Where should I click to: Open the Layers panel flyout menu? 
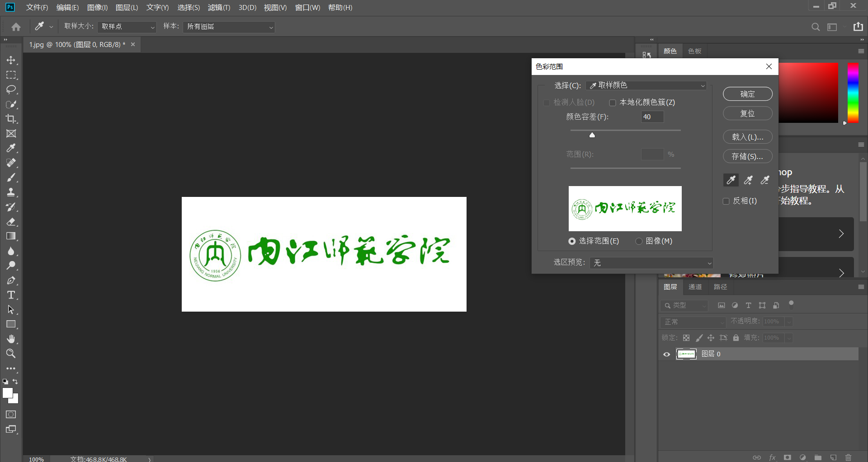coord(861,287)
